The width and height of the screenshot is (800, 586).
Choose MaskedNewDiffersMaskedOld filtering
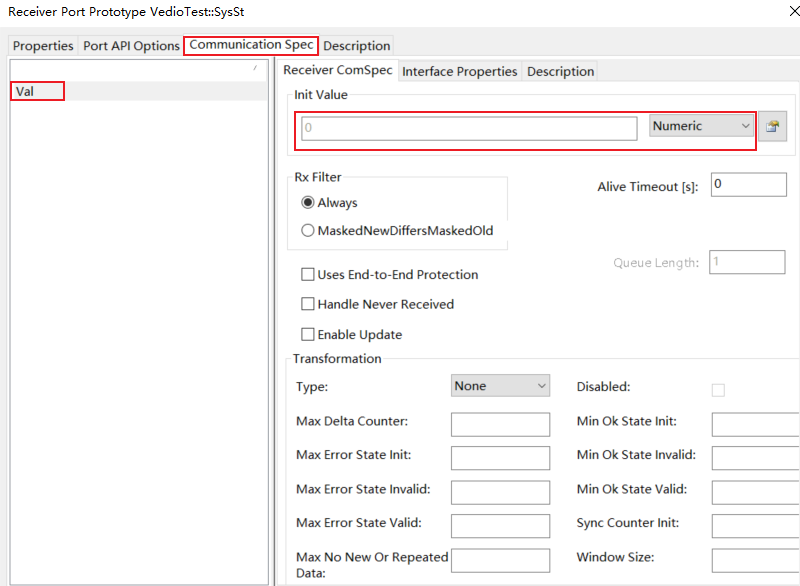pyautogui.click(x=308, y=230)
